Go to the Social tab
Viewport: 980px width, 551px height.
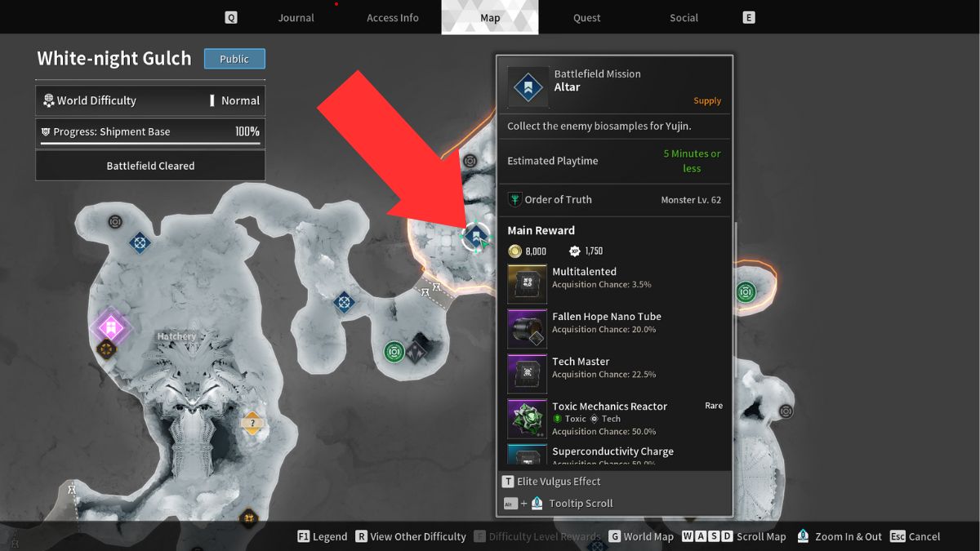pyautogui.click(x=684, y=17)
